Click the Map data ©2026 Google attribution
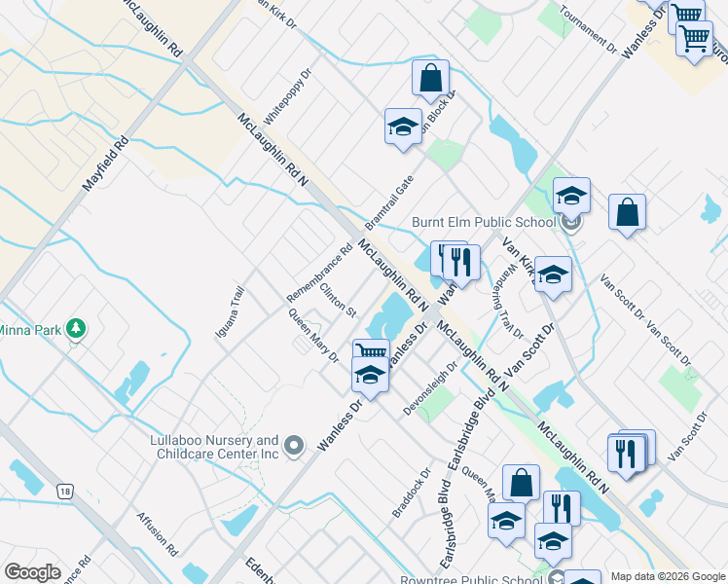 tap(669, 577)
